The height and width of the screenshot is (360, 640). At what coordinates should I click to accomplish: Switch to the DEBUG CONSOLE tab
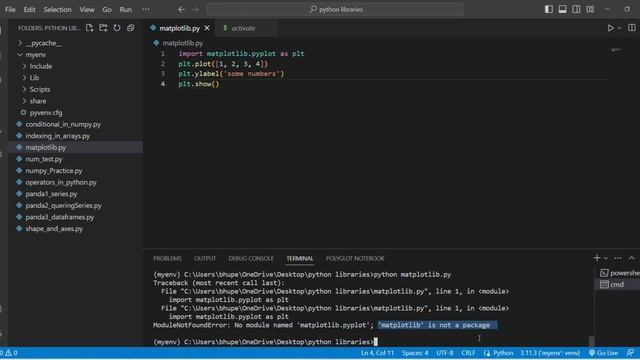[x=251, y=258]
